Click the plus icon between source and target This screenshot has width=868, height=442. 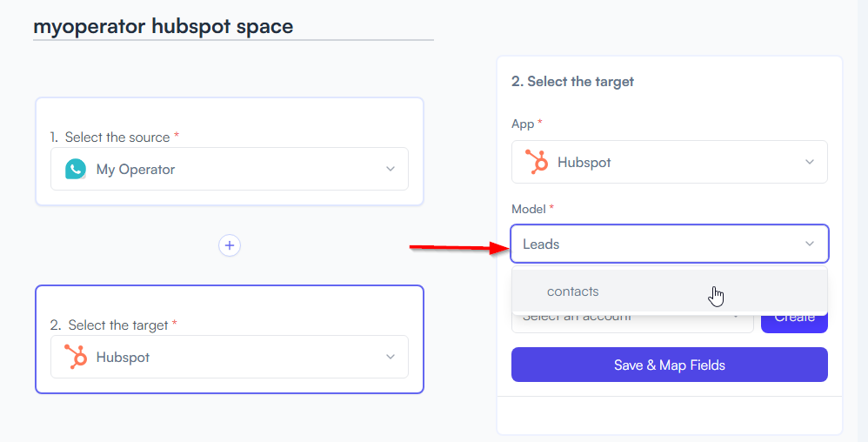click(230, 245)
